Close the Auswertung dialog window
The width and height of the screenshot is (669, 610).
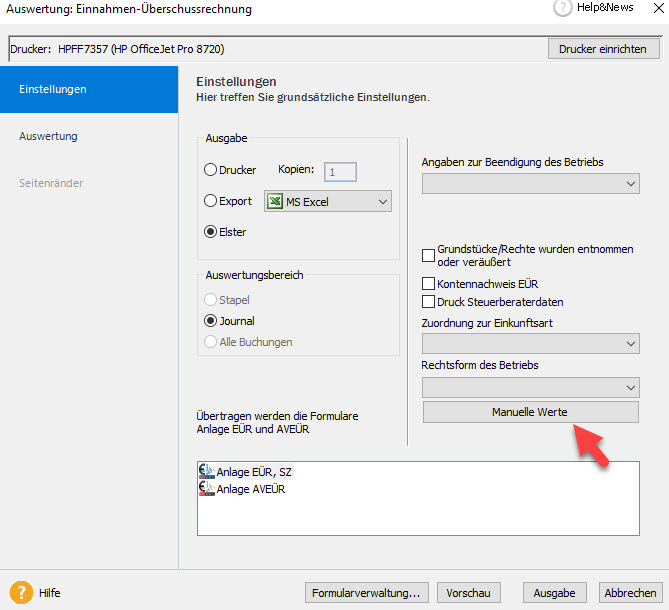(x=658, y=8)
